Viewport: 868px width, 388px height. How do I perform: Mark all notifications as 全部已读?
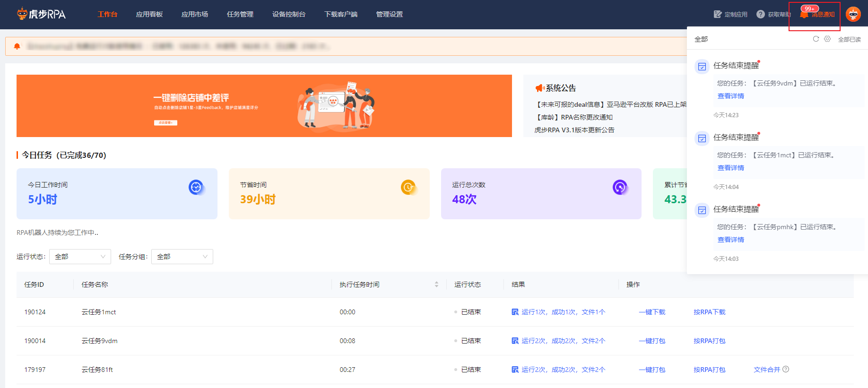(850, 39)
